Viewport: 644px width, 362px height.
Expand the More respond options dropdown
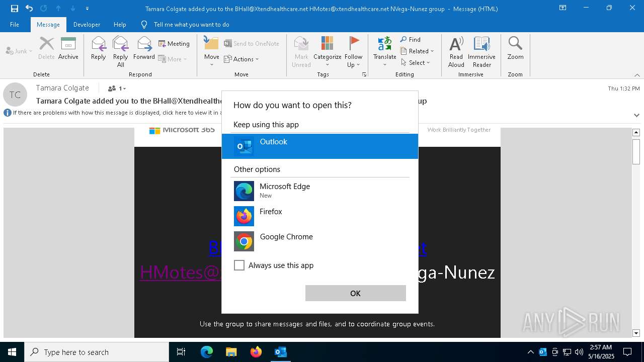pyautogui.click(x=173, y=59)
